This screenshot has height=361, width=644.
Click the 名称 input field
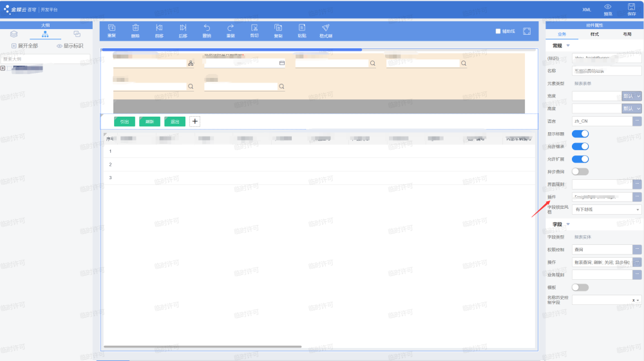[607, 71]
